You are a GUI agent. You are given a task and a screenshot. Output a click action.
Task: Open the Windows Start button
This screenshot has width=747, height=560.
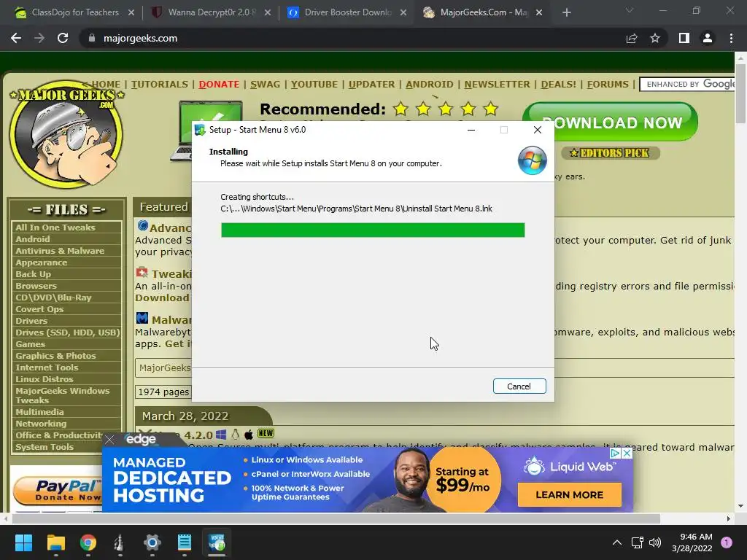(23, 542)
